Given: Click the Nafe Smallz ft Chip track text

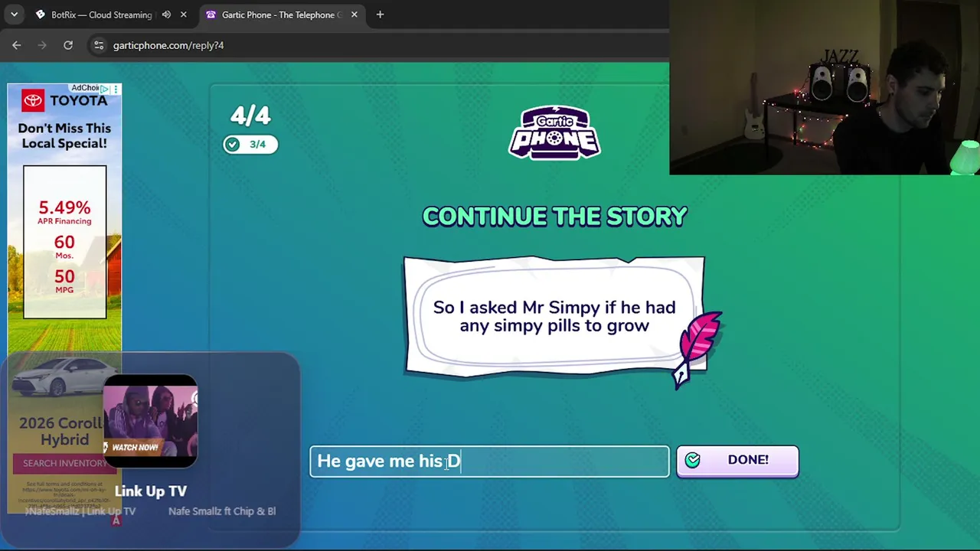Looking at the screenshot, I should 222,511.
